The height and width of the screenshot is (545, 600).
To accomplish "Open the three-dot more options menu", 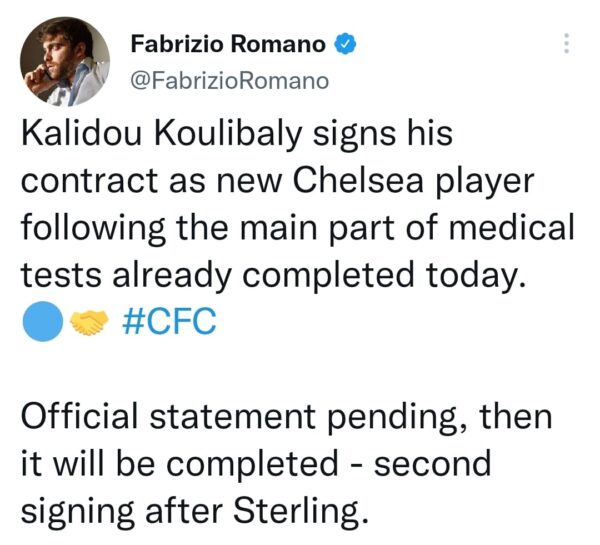I will pyautogui.click(x=566, y=45).
